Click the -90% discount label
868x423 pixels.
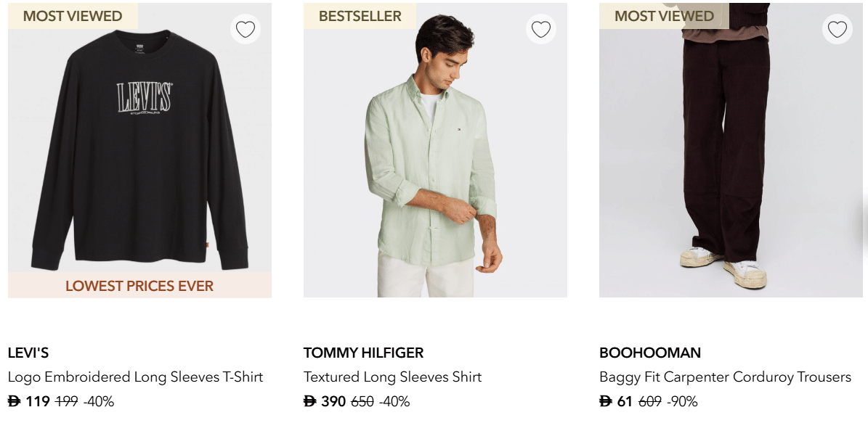(x=682, y=401)
